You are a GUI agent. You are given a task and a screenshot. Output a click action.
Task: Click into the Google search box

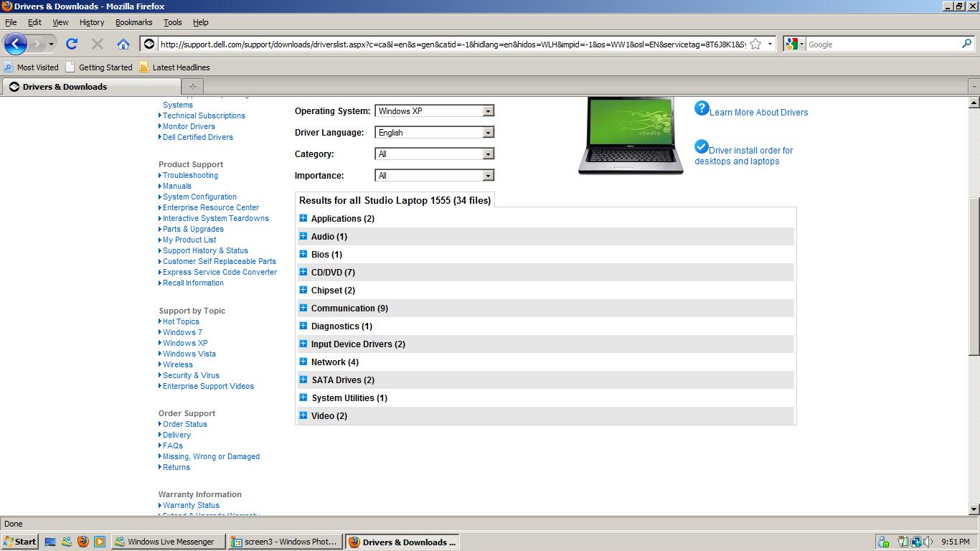tap(883, 44)
